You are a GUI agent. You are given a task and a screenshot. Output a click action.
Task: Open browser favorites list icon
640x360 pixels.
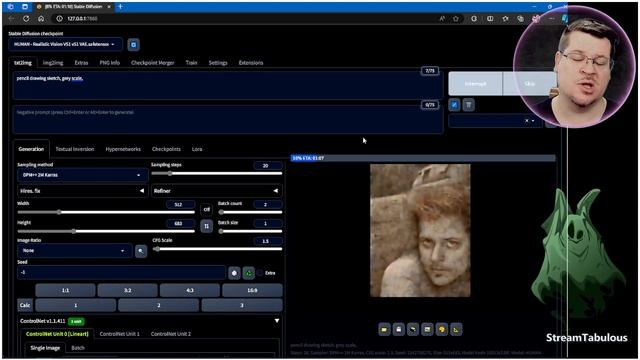point(505,18)
